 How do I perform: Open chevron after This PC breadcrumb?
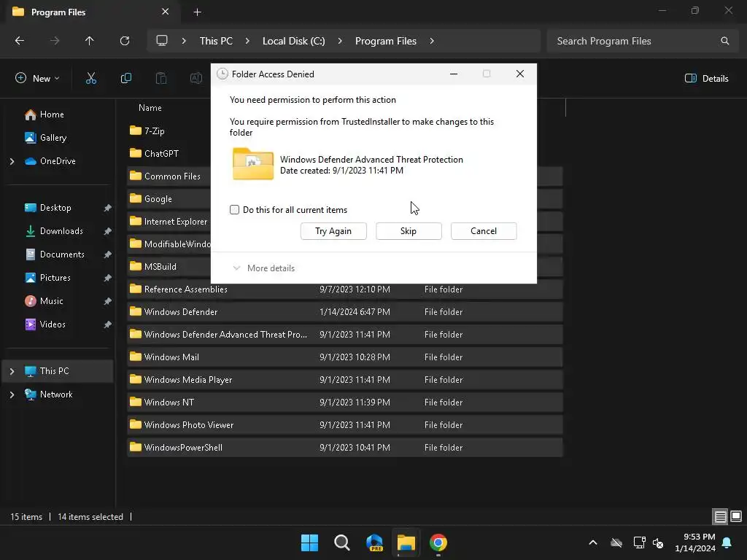247,41
